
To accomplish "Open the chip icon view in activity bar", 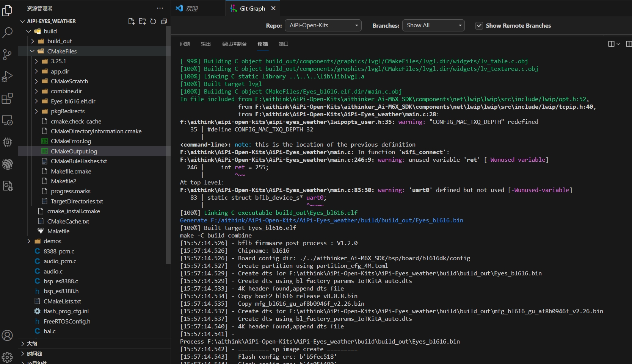I will pyautogui.click(x=7, y=142).
